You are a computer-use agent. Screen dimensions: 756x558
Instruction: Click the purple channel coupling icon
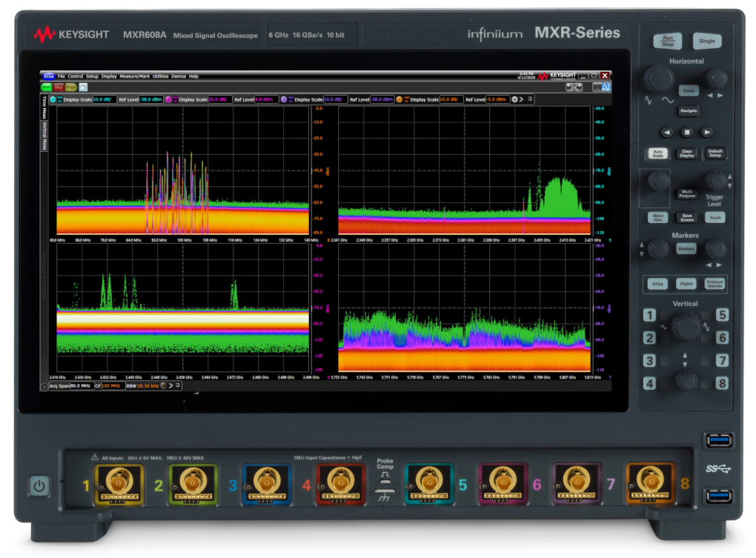coord(291,99)
